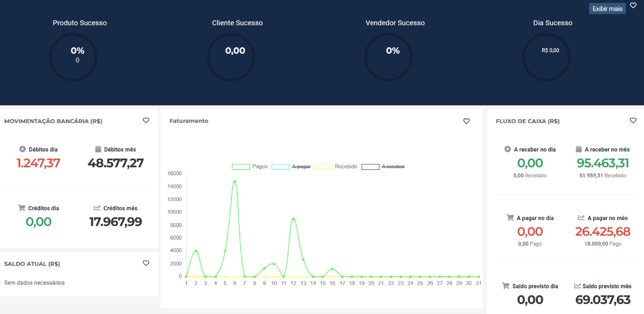
Task: Click the heart icon on Fluxo de Caixa
Action: click(x=633, y=121)
